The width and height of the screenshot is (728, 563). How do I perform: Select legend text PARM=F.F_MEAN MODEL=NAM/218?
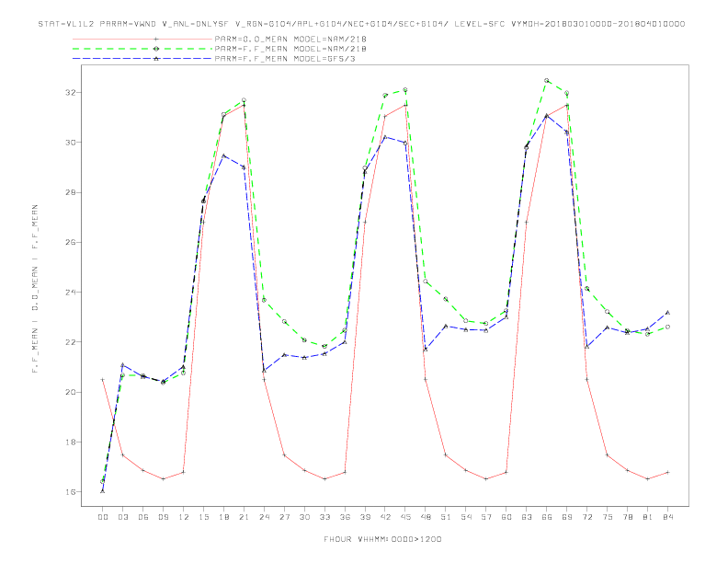(x=290, y=49)
